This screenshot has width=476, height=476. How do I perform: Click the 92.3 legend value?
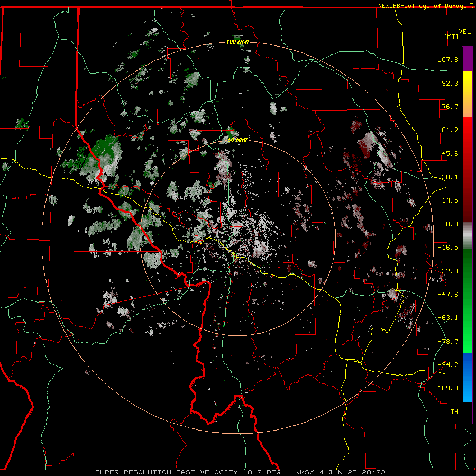pyautogui.click(x=450, y=83)
